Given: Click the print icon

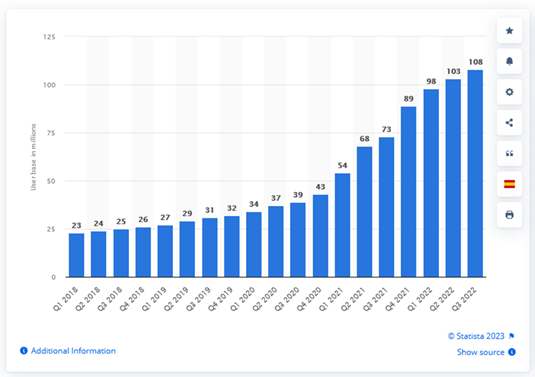Looking at the screenshot, I should click(509, 215).
